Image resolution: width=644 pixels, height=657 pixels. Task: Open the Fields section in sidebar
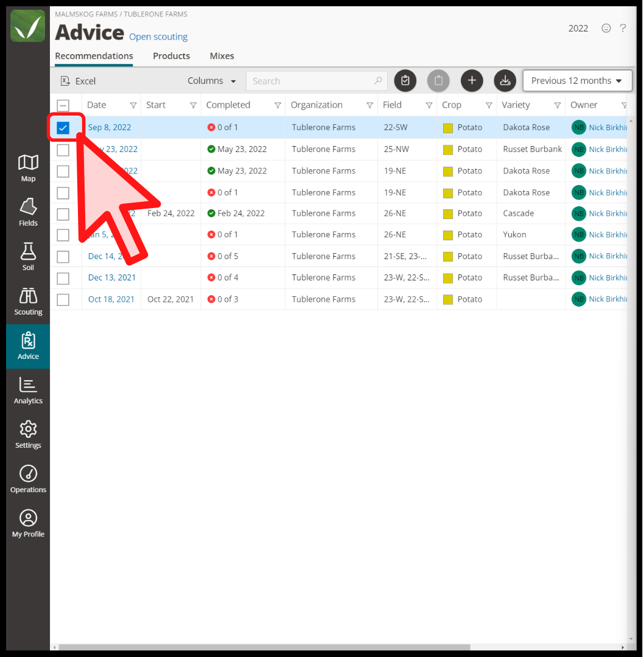pyautogui.click(x=28, y=212)
